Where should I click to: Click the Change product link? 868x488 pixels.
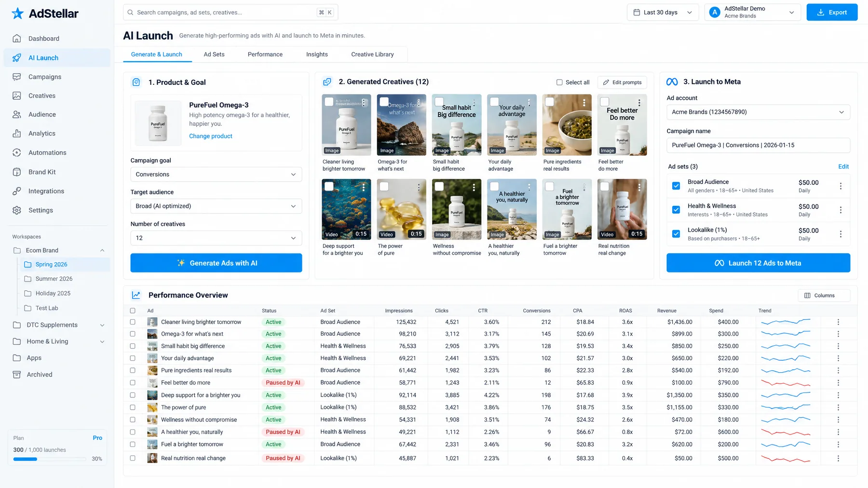(211, 136)
